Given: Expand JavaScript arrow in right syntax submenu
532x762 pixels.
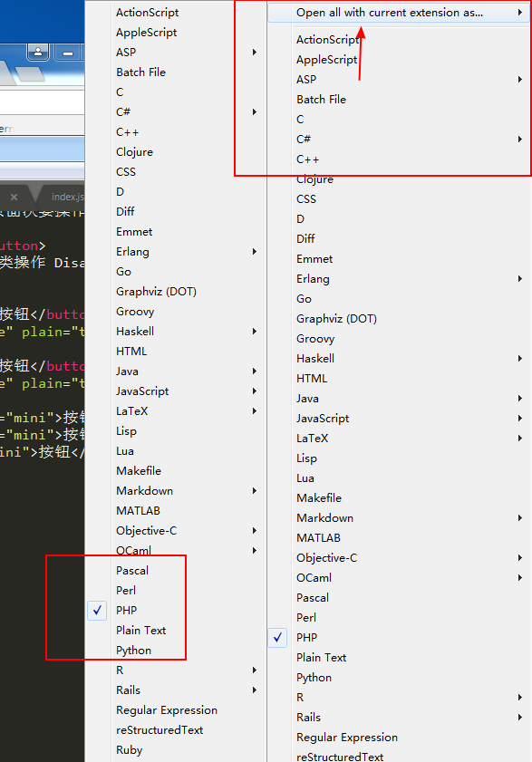Looking at the screenshot, I should click(520, 418).
